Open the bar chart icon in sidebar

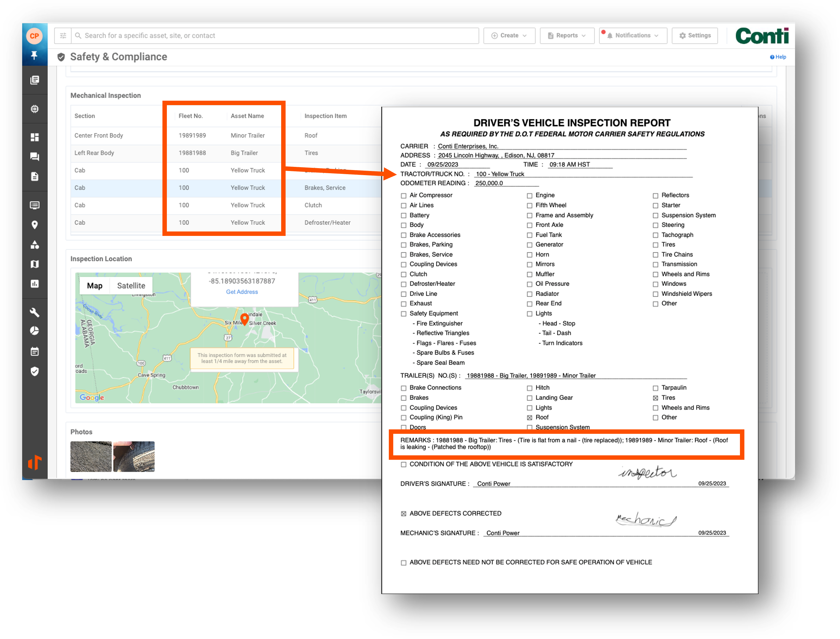(x=35, y=284)
